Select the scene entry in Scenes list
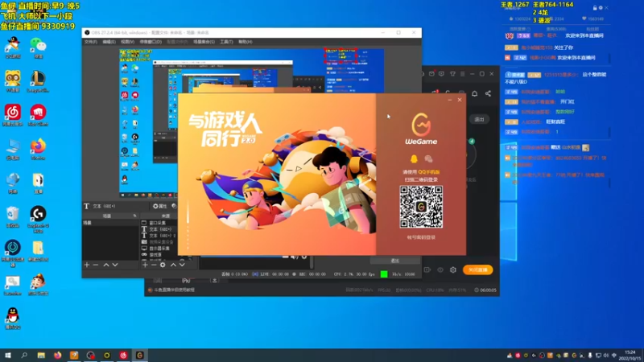 [110, 223]
